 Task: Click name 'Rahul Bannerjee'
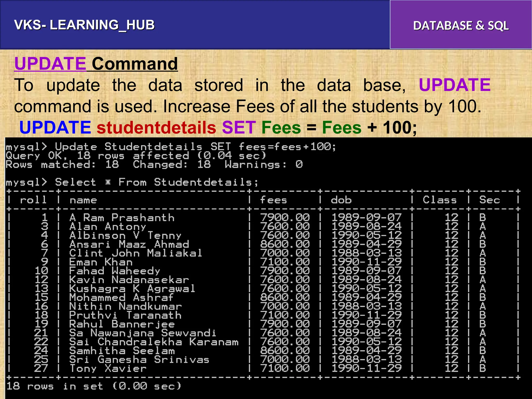122,324
